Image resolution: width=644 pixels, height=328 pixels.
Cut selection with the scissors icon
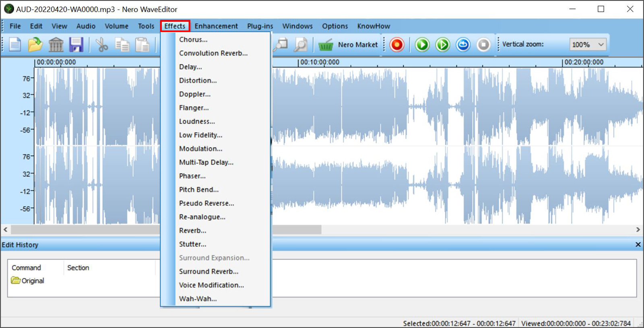pyautogui.click(x=102, y=45)
